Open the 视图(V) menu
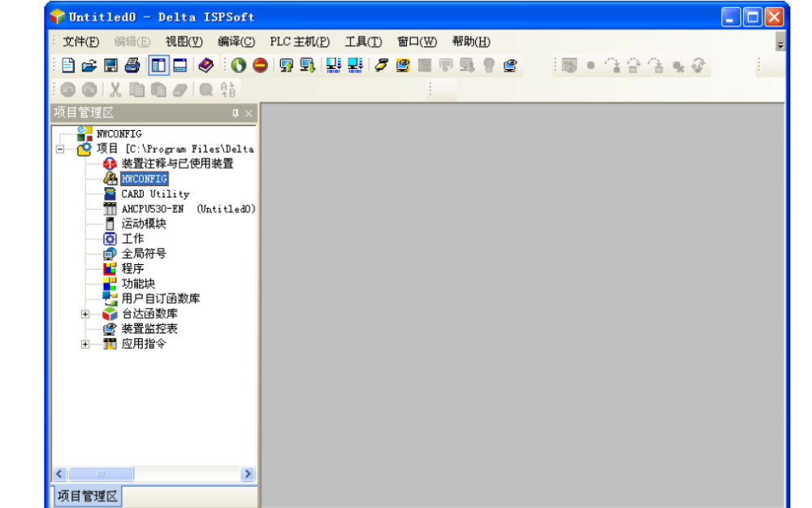The width and height of the screenshot is (812, 508). (184, 41)
